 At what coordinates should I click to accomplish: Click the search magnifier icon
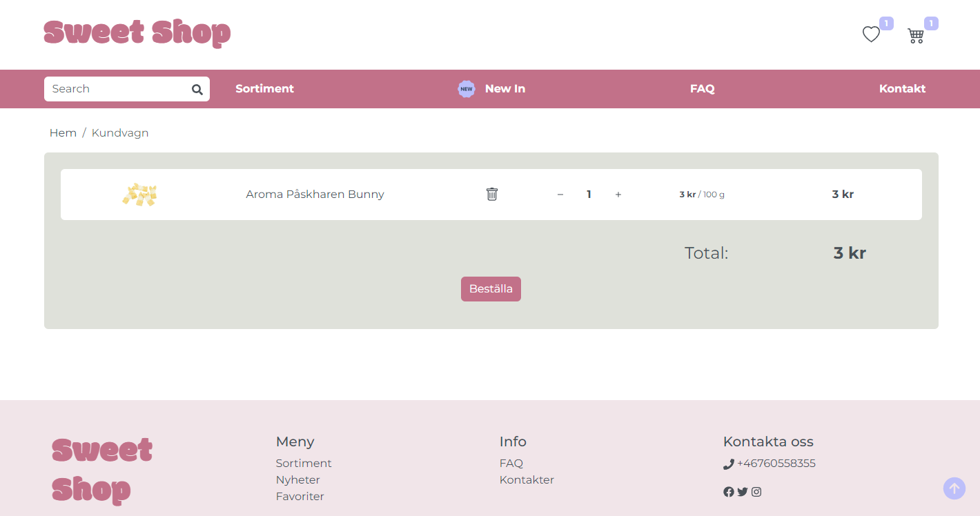tap(197, 89)
